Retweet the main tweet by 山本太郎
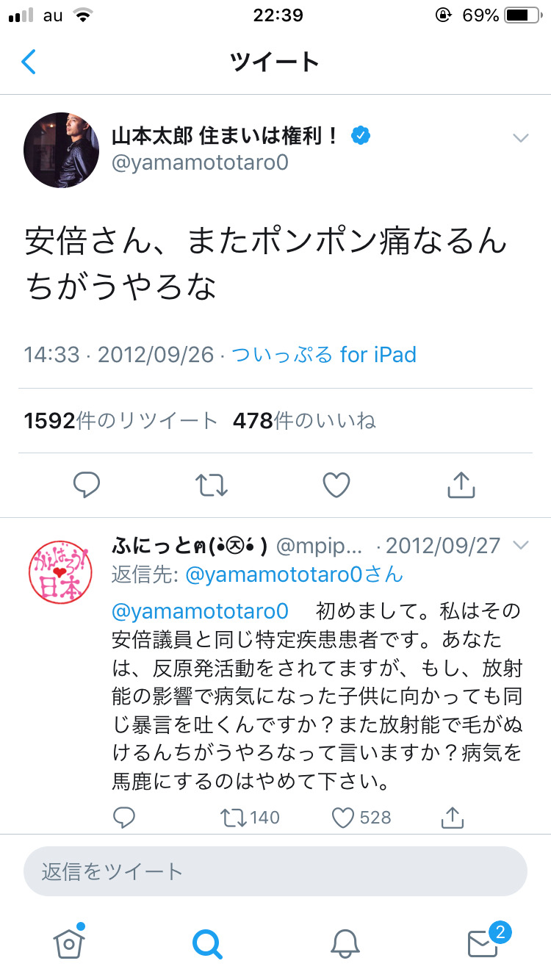This screenshot has height=980, width=551. [x=212, y=485]
